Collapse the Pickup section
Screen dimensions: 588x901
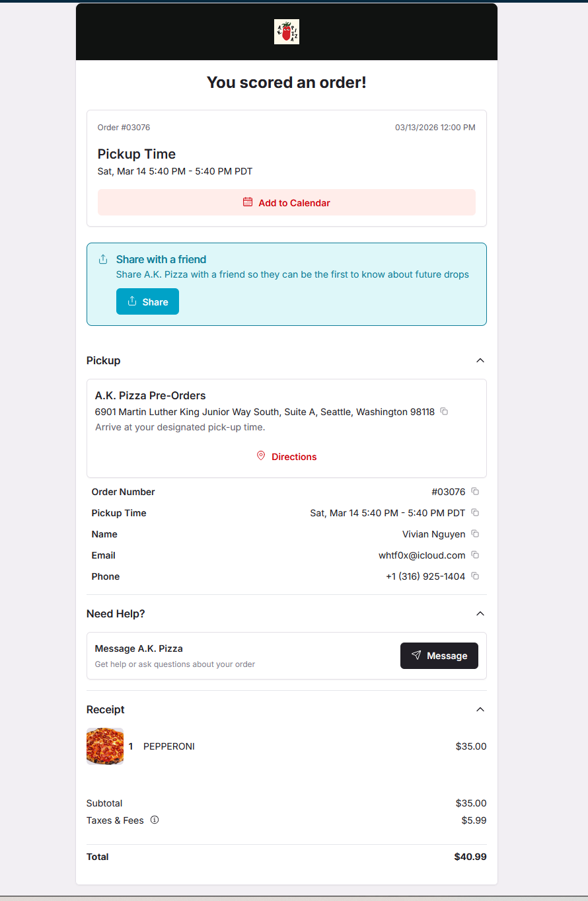tap(480, 360)
